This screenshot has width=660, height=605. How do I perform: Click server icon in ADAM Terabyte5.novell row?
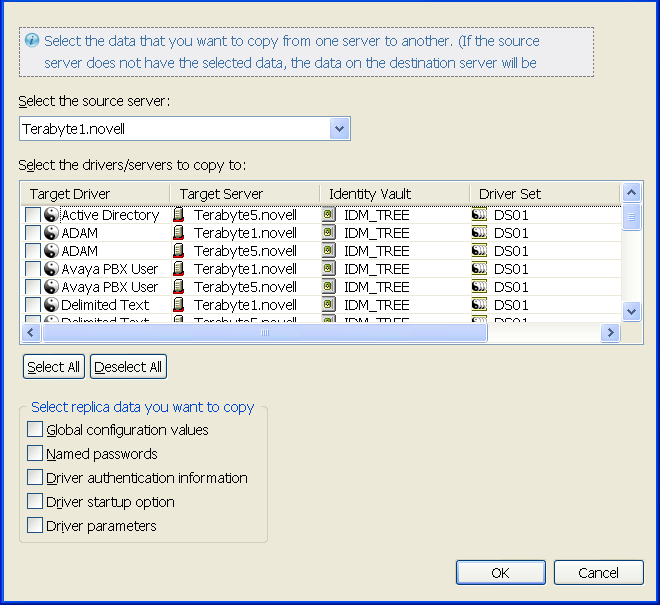tap(178, 251)
